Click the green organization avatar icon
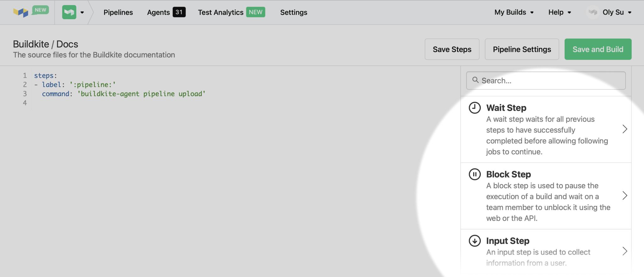This screenshot has height=277, width=644. click(69, 12)
